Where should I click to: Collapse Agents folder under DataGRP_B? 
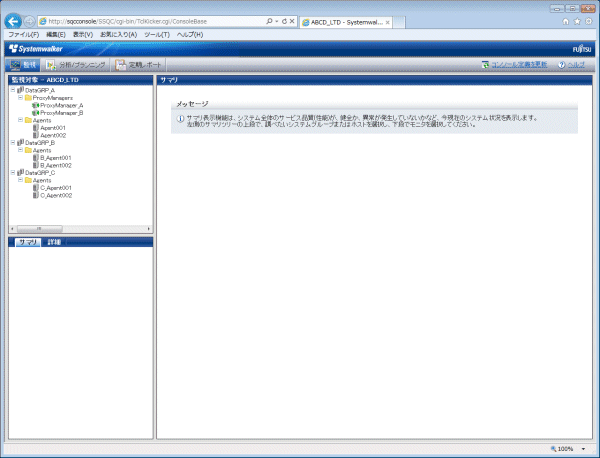pos(20,150)
